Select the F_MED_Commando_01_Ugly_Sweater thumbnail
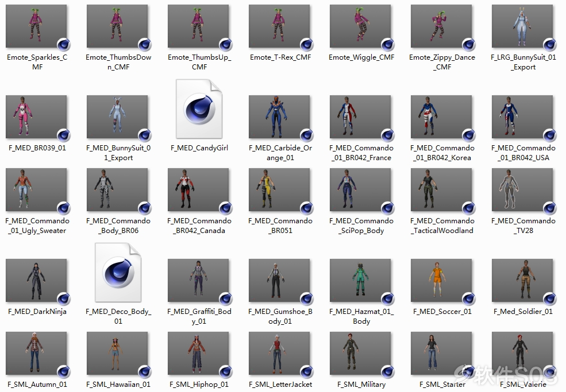The height and width of the screenshot is (392, 566). 36,190
